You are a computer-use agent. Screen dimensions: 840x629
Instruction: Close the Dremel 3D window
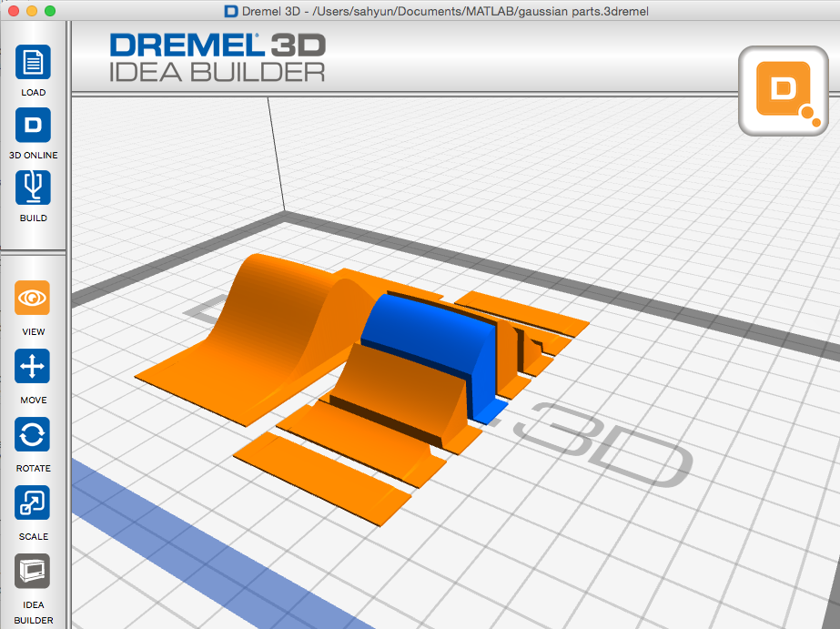[14, 11]
